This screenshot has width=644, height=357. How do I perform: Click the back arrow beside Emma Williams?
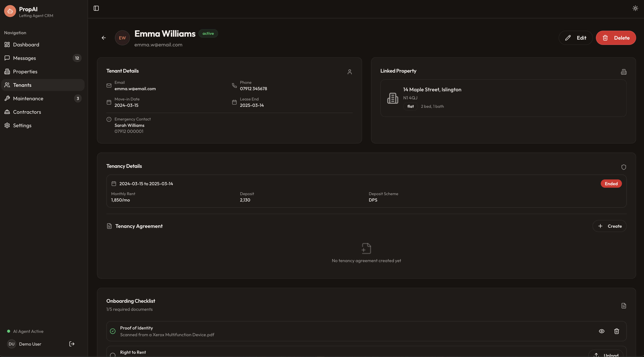point(104,38)
